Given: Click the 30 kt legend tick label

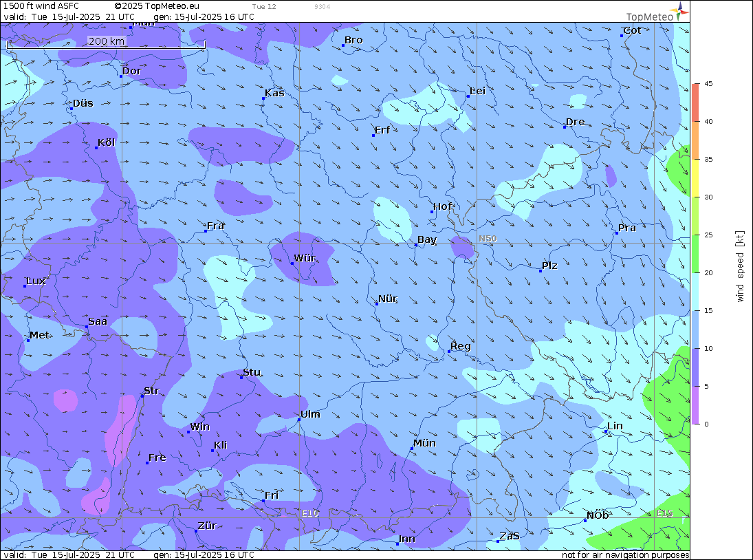Looking at the screenshot, I should coord(708,197).
